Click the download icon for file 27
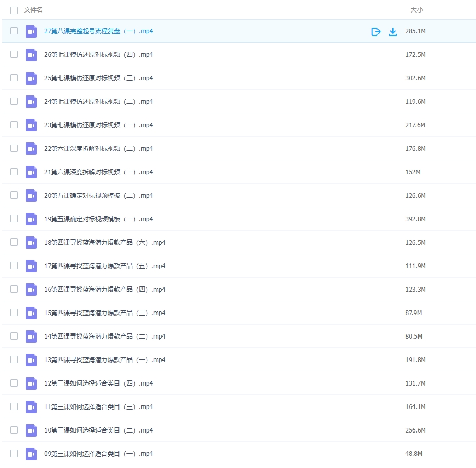This screenshot has width=476, height=468. (x=393, y=32)
